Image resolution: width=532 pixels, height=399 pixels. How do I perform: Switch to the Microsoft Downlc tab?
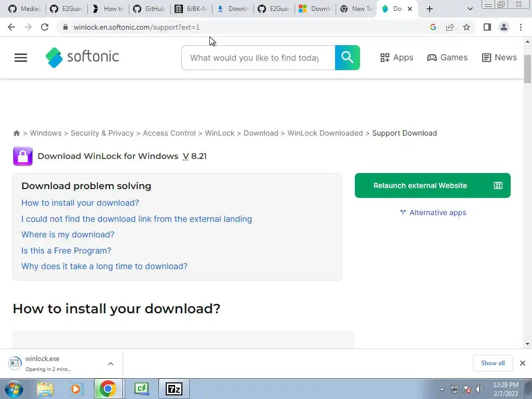click(315, 9)
